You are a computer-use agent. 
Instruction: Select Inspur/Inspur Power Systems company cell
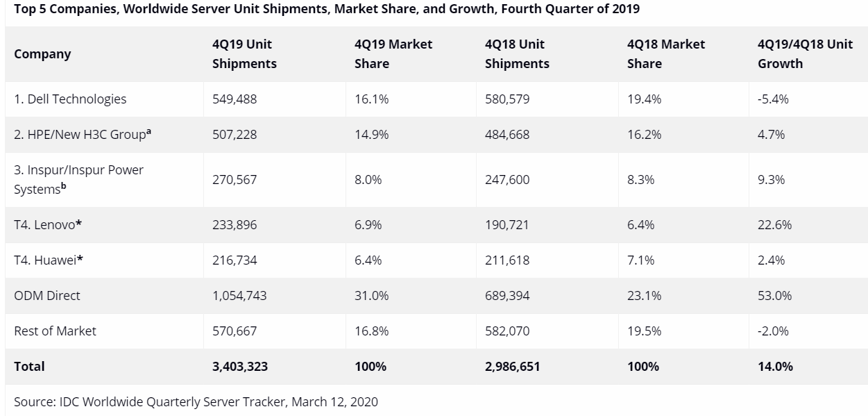click(78, 179)
